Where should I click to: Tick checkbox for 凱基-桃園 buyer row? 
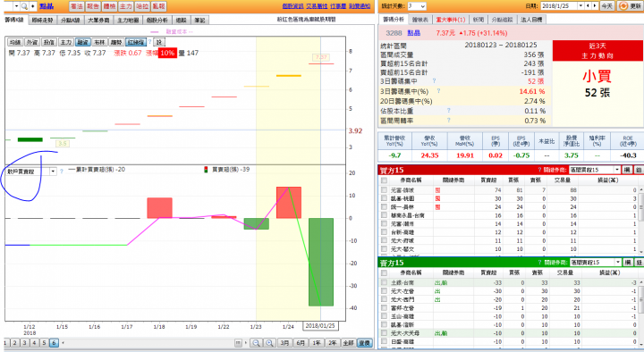(x=384, y=198)
